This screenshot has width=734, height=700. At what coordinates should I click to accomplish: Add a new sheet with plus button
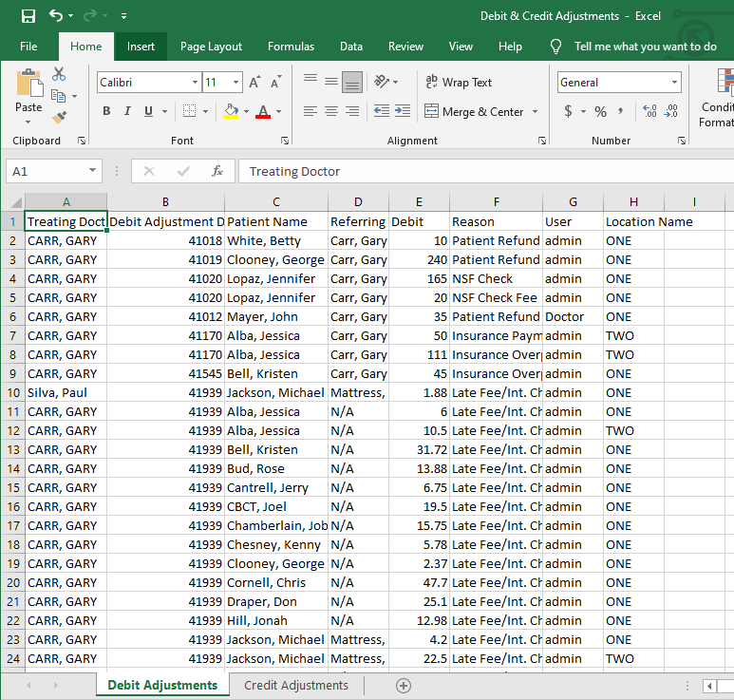coord(404,686)
